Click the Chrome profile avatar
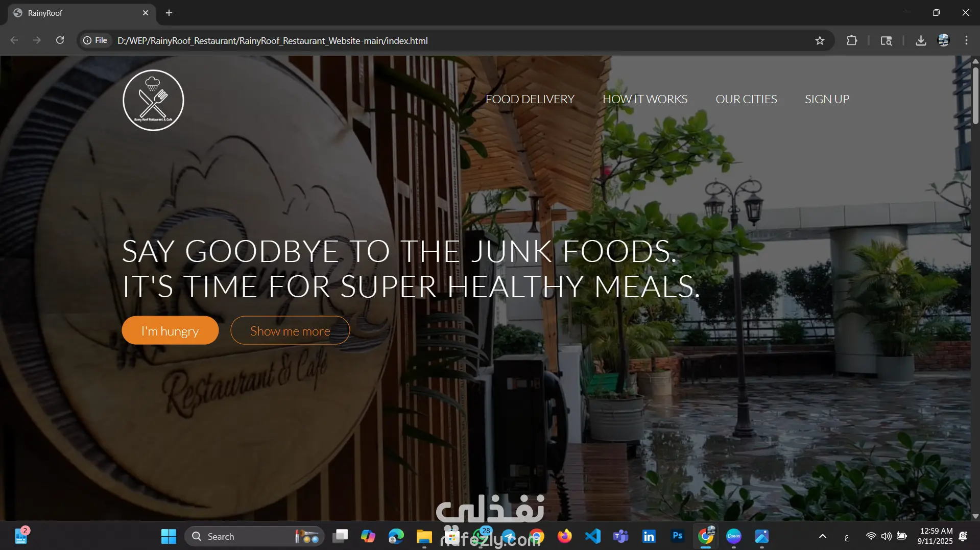Viewport: 980px width, 550px height. pyautogui.click(x=943, y=40)
